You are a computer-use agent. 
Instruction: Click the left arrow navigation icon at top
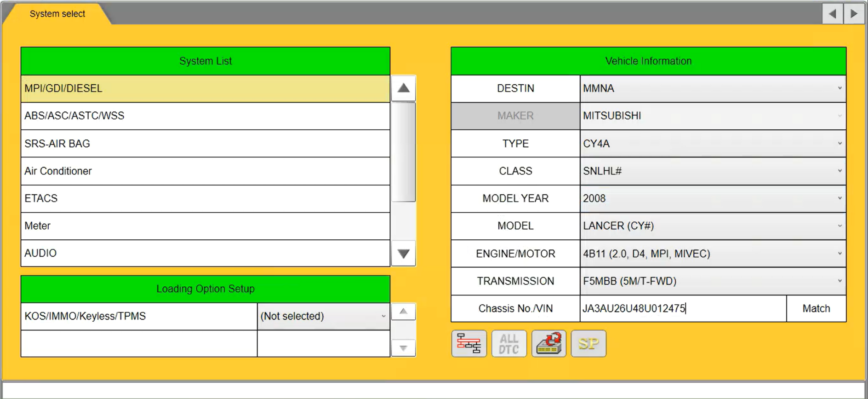[833, 14]
